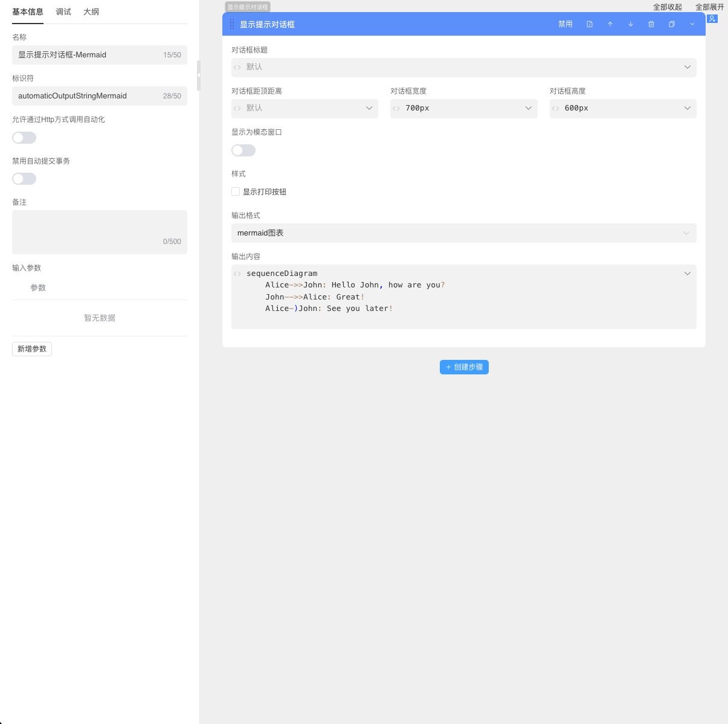The image size is (728, 724).
Task: Open the 输出格式 mermaid图表 dropdown
Action: tap(463, 233)
